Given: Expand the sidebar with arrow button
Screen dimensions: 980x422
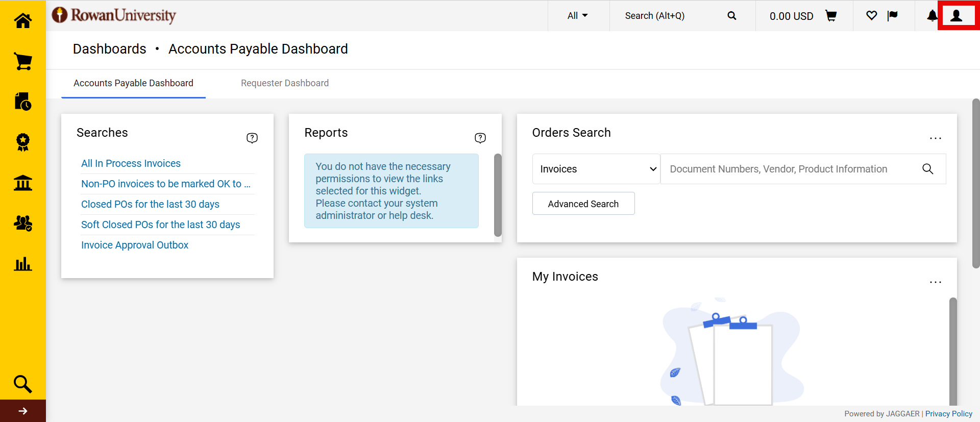Looking at the screenshot, I should 23,411.
